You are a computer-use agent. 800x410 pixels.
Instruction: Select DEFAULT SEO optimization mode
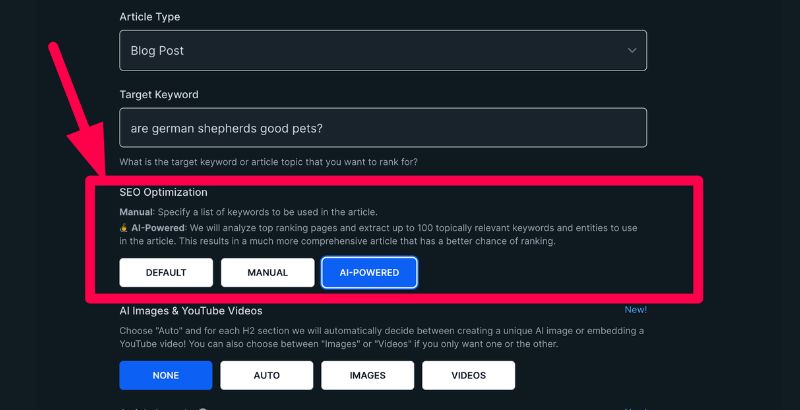point(166,272)
